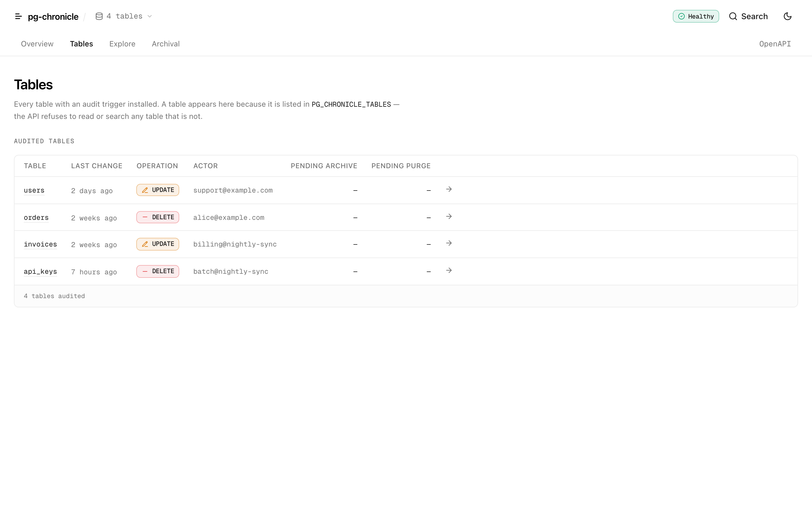This screenshot has height=522, width=812.
Task: Click actor batch@nightly-sync
Action: click(x=231, y=271)
